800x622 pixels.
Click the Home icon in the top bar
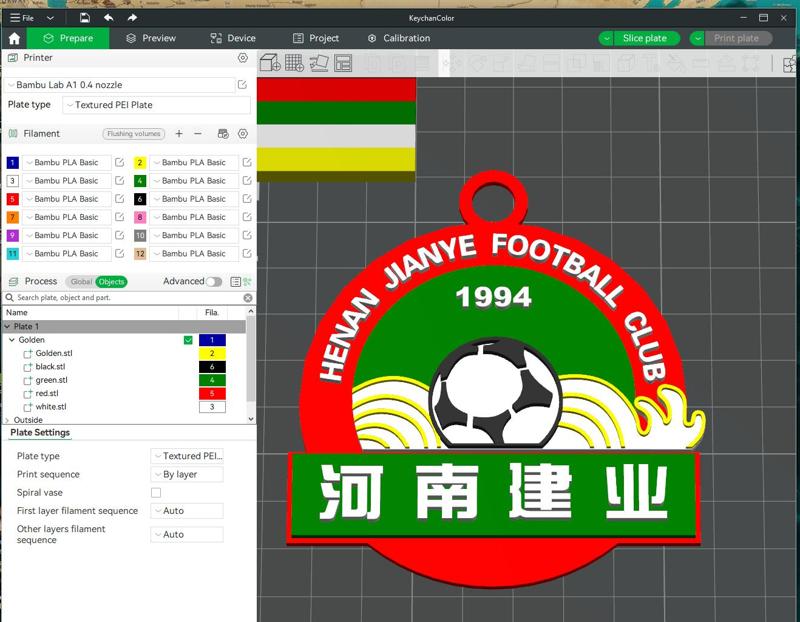(12, 38)
